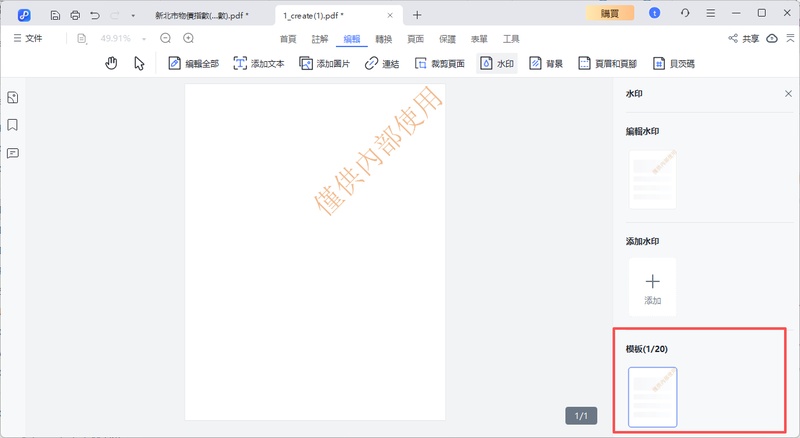Click the 裁剪頁面 crop page tool

[x=439, y=63]
